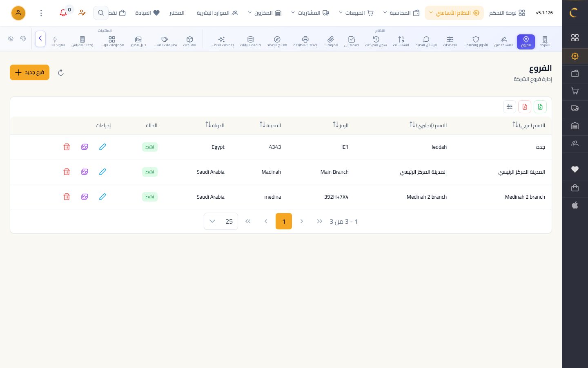Delete the Medinah 2 branch row
Screen dimensions: 588x368
[x=67, y=197]
